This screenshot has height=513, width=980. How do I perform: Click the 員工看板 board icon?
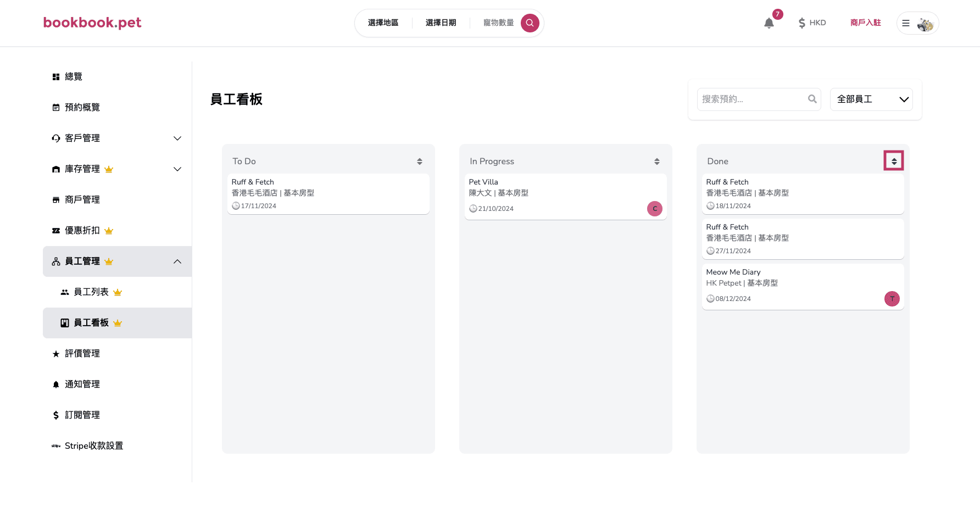(x=65, y=323)
